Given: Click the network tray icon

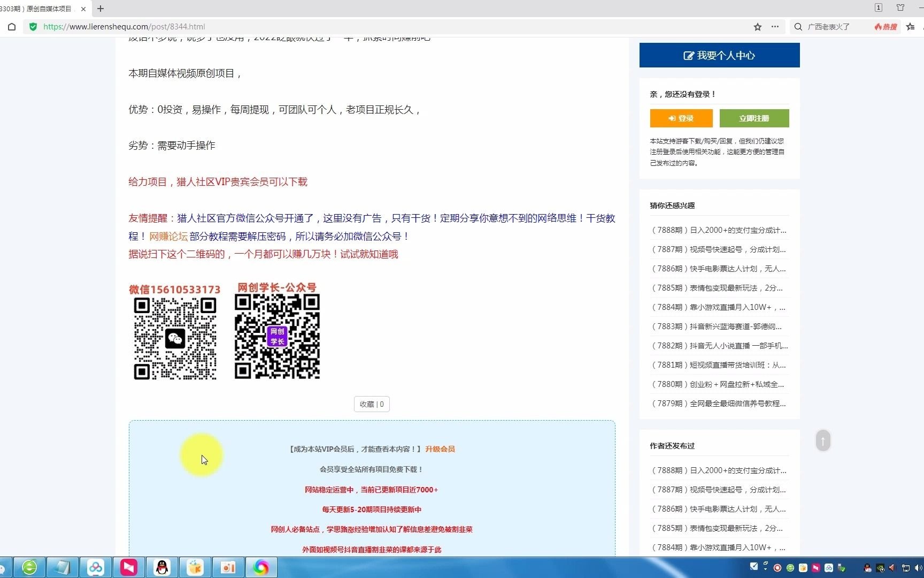Looking at the screenshot, I should click(x=906, y=568).
